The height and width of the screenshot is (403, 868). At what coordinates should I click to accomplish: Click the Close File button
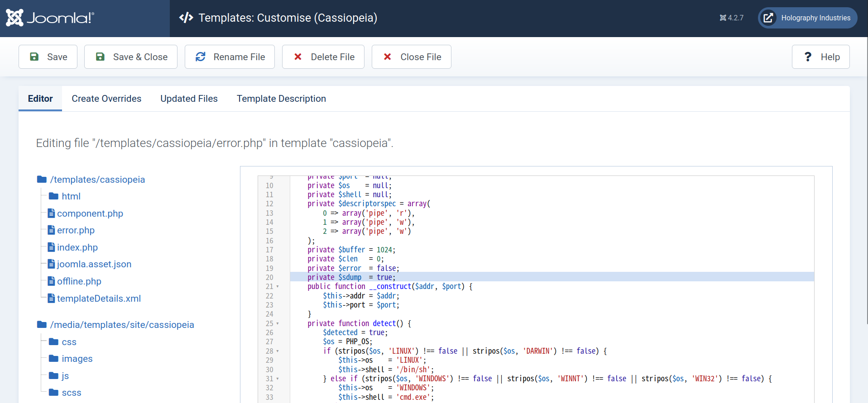(412, 57)
